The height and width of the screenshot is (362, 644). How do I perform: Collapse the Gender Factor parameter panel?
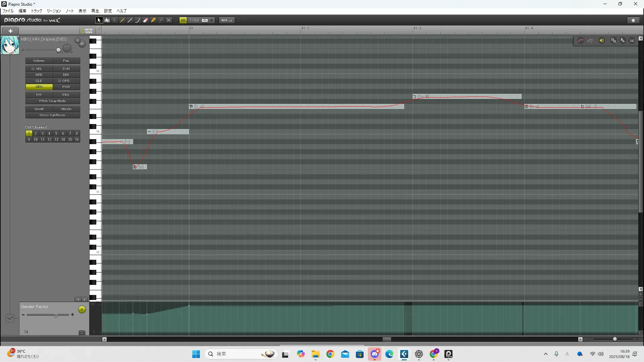tap(82, 333)
